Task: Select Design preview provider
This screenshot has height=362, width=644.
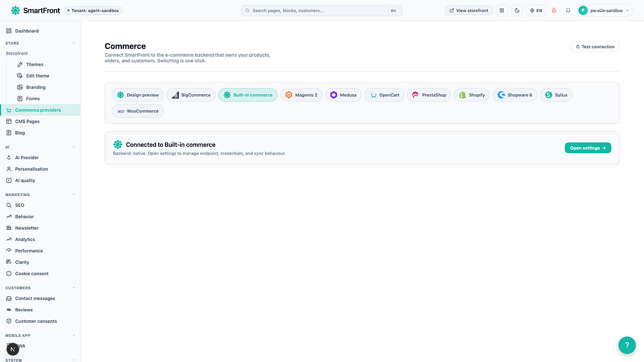Action: point(138,95)
